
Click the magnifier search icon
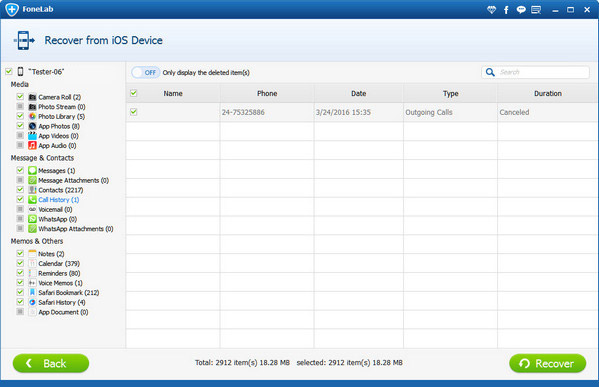(490, 72)
